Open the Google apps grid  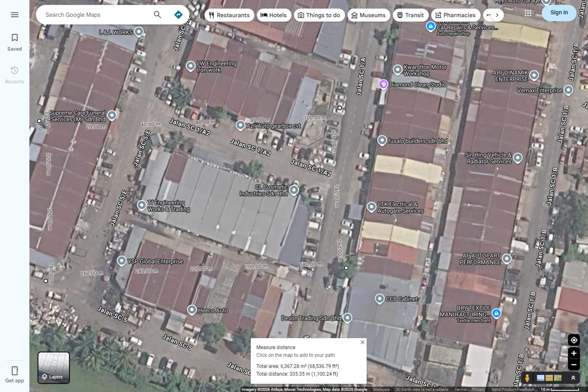click(x=528, y=13)
